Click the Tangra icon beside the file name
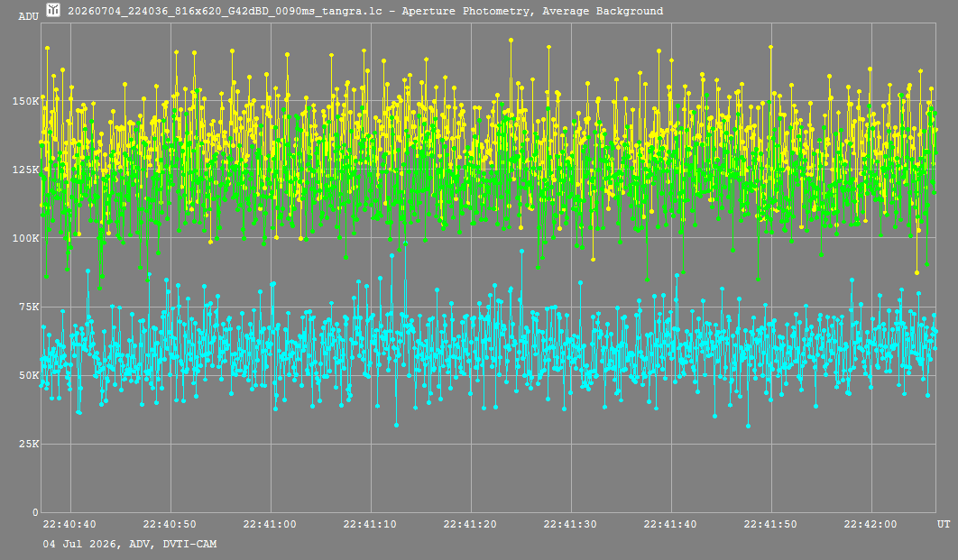Image resolution: width=958 pixels, height=560 pixels. tap(53, 10)
